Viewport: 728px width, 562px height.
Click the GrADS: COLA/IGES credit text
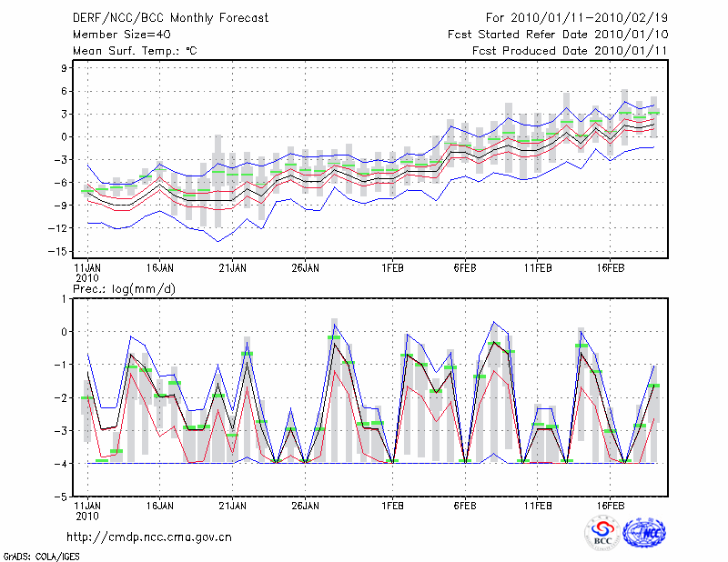[40, 555]
